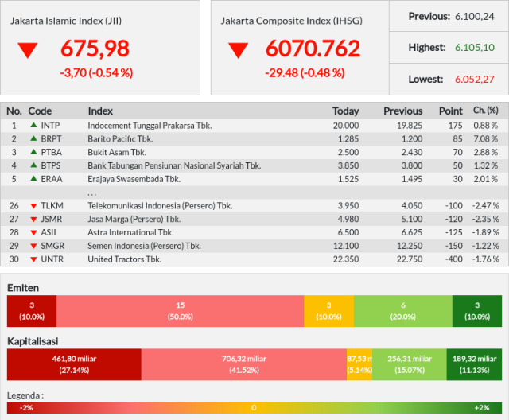Click Semen Indonesia (Persero) Tbk. name
The image size is (509, 420).
coord(144,246)
